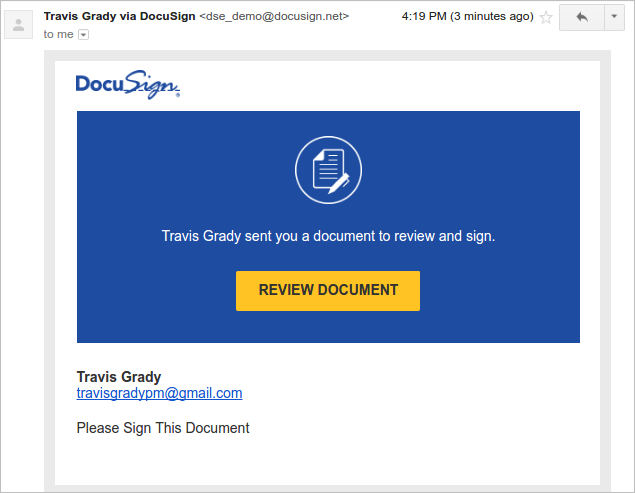This screenshot has height=493, width=635.
Task: Click the sender's profile avatar
Action: coord(18,25)
